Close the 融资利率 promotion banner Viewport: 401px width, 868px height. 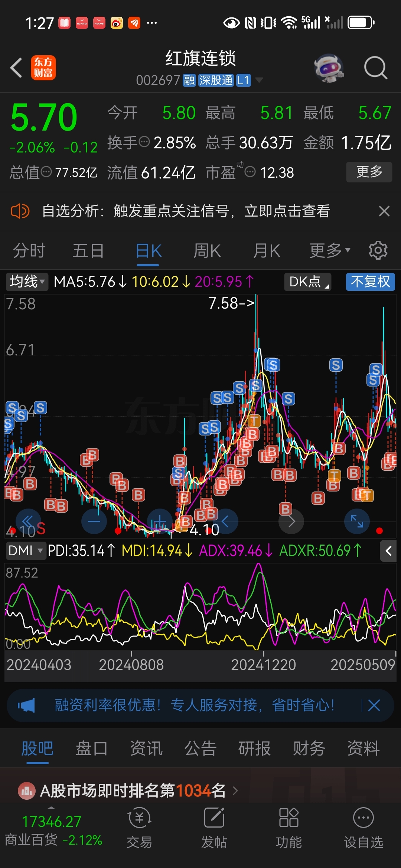(374, 705)
